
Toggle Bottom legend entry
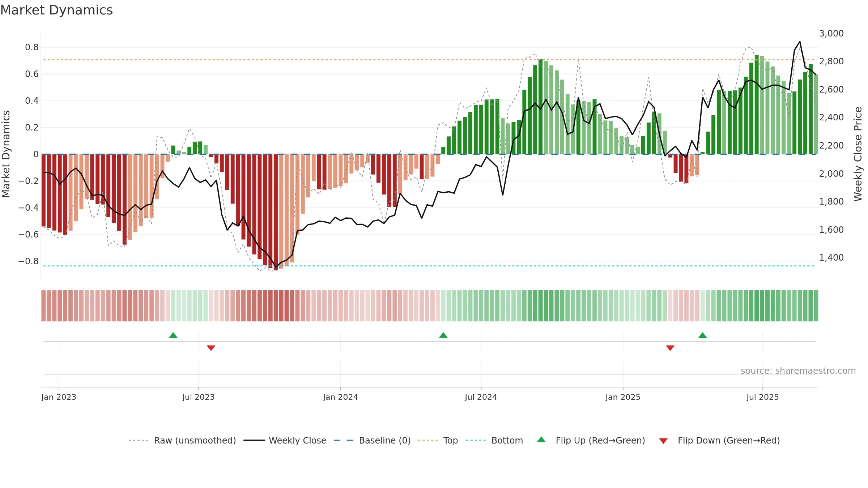[x=494, y=440]
